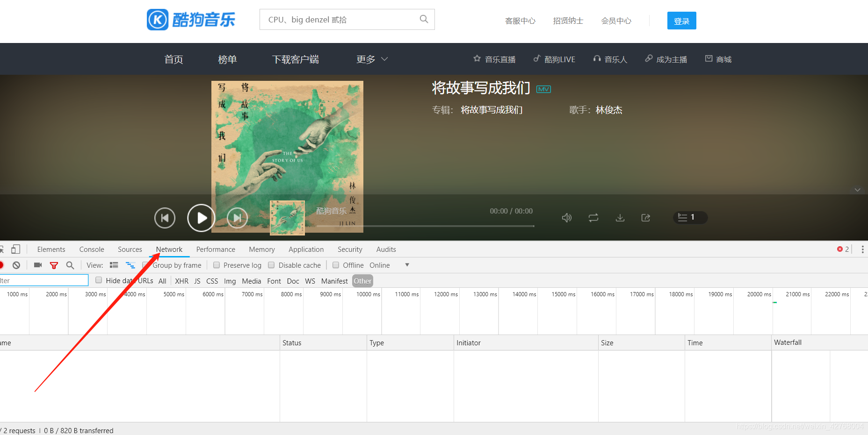Select the XHR filter type
The height and width of the screenshot is (435, 868).
click(181, 281)
